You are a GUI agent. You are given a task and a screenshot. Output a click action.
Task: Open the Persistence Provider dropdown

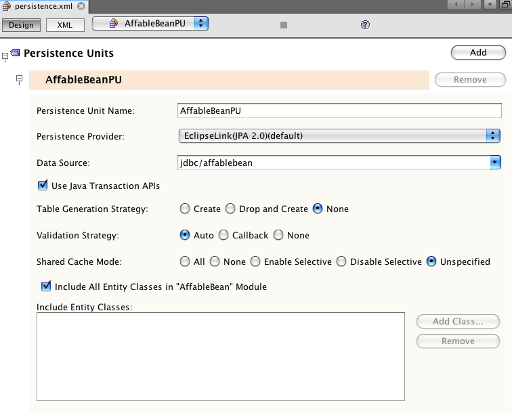pos(493,135)
